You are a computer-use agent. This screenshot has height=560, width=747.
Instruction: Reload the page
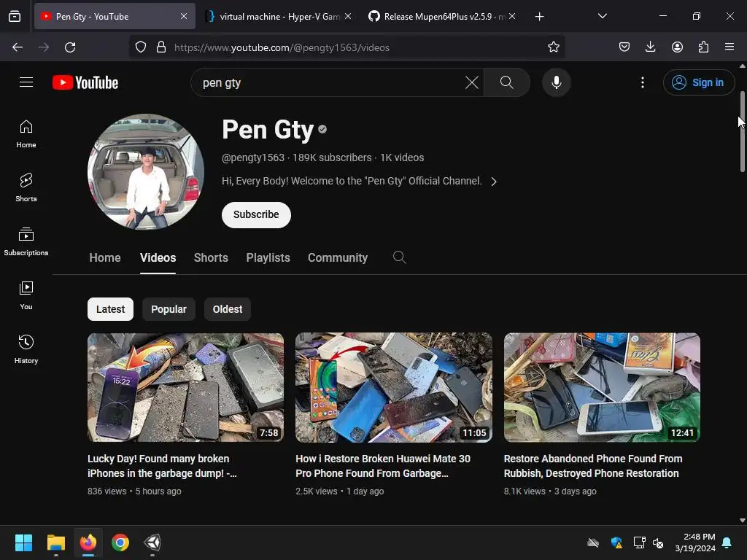70,47
